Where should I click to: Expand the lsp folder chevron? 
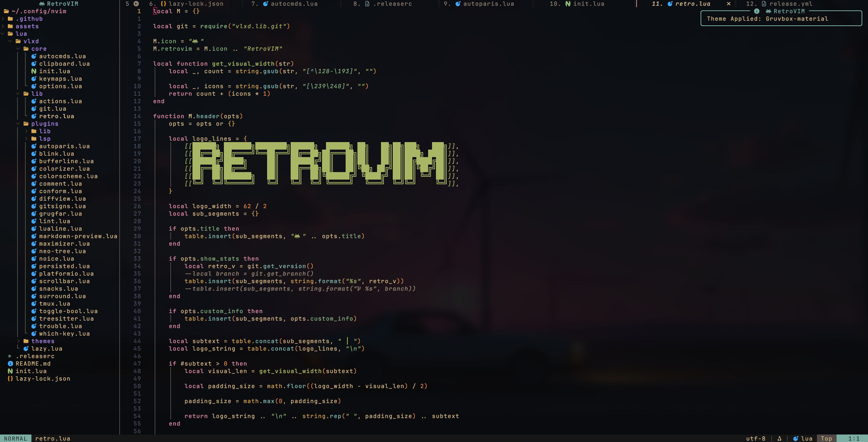pyautogui.click(x=26, y=139)
